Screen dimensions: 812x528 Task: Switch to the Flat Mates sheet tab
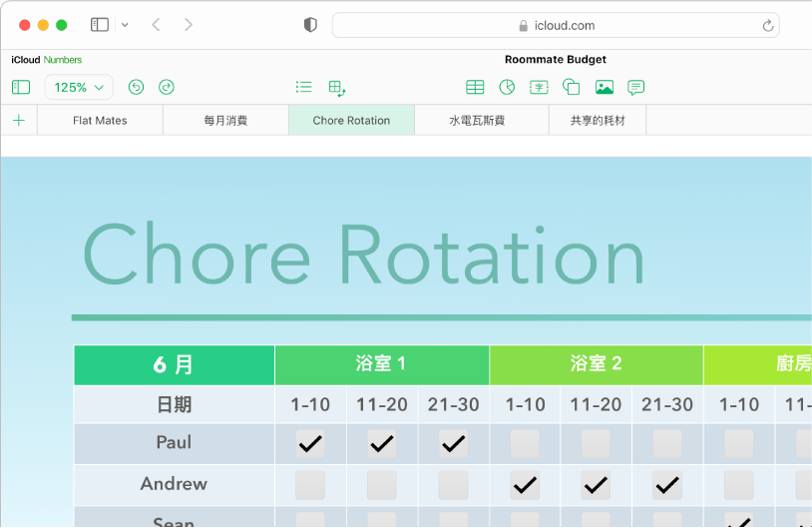100,121
